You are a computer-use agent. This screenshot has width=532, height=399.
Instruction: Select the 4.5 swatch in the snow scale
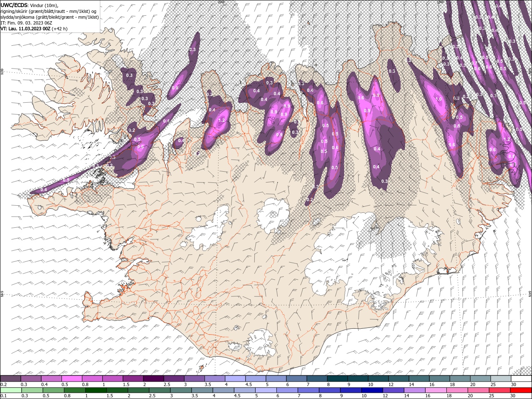click(x=256, y=379)
